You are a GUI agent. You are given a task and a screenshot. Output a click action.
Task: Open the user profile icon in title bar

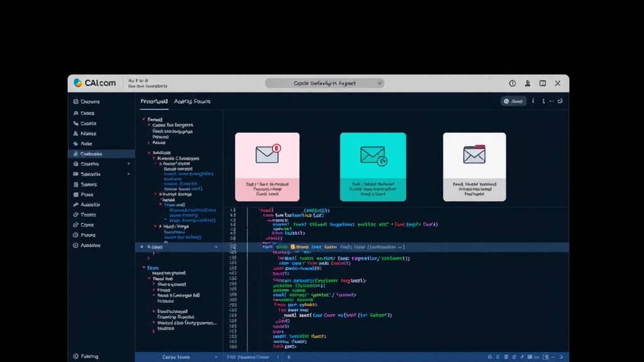[x=528, y=84]
